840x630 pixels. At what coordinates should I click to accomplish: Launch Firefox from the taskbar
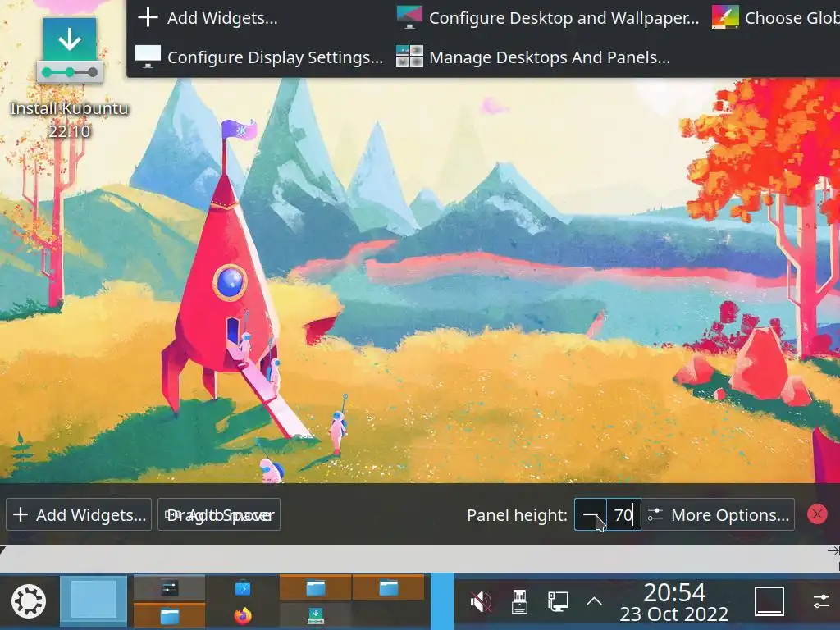pos(243,615)
